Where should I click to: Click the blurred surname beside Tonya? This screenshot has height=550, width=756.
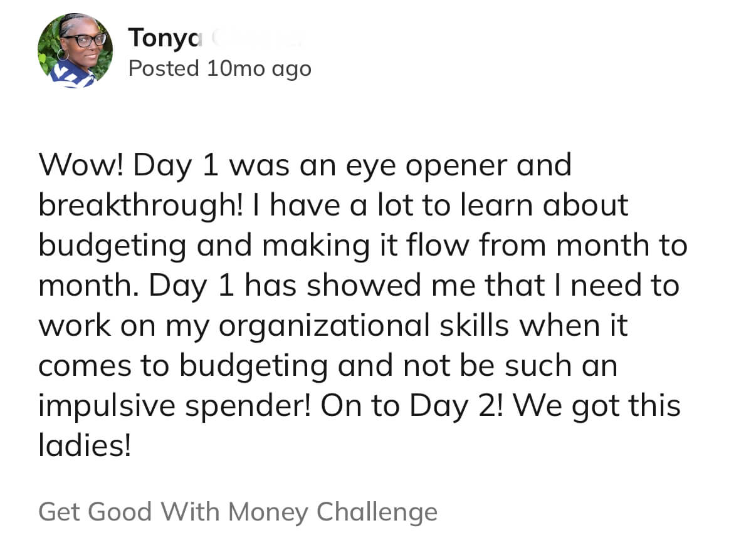(257, 38)
